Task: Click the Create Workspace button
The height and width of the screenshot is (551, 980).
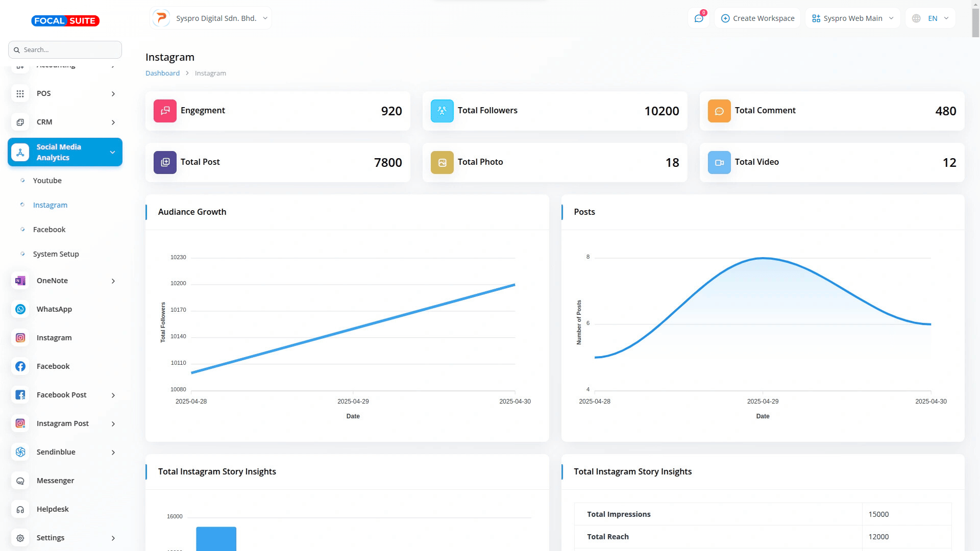Action: point(757,18)
